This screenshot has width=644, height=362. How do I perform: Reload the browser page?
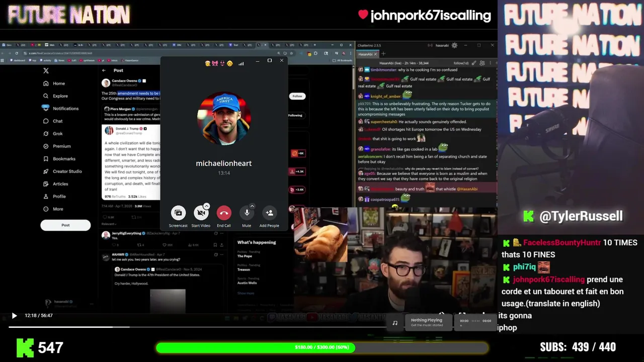pos(16,53)
